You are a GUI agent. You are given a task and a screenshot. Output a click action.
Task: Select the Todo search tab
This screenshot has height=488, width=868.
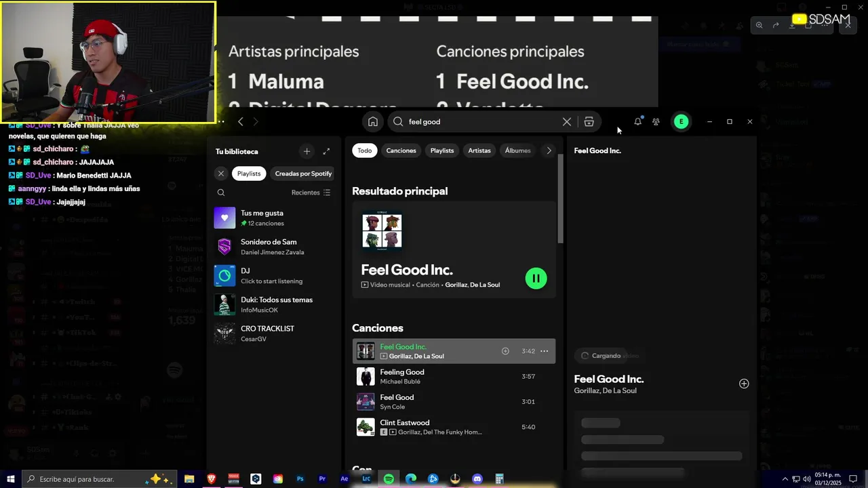point(365,150)
